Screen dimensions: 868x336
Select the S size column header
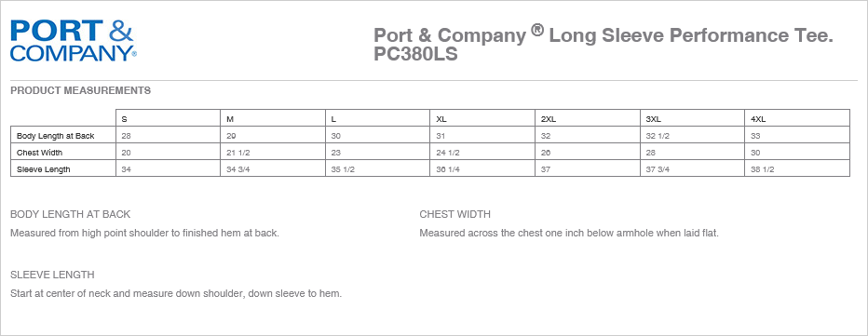coord(169,118)
